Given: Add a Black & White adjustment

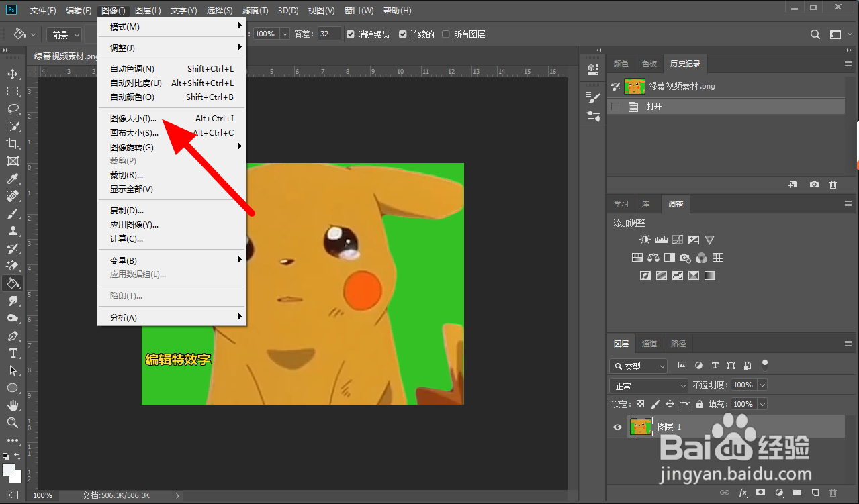Looking at the screenshot, I should click(670, 258).
